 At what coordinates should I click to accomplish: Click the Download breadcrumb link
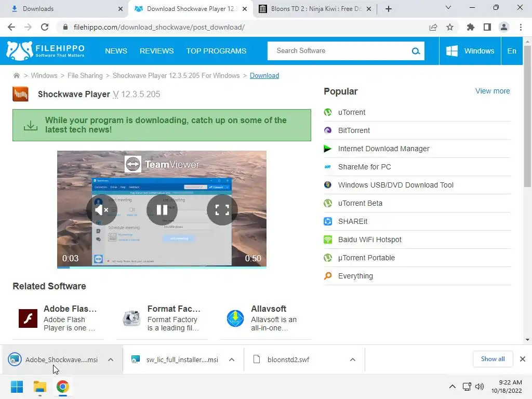264,75
